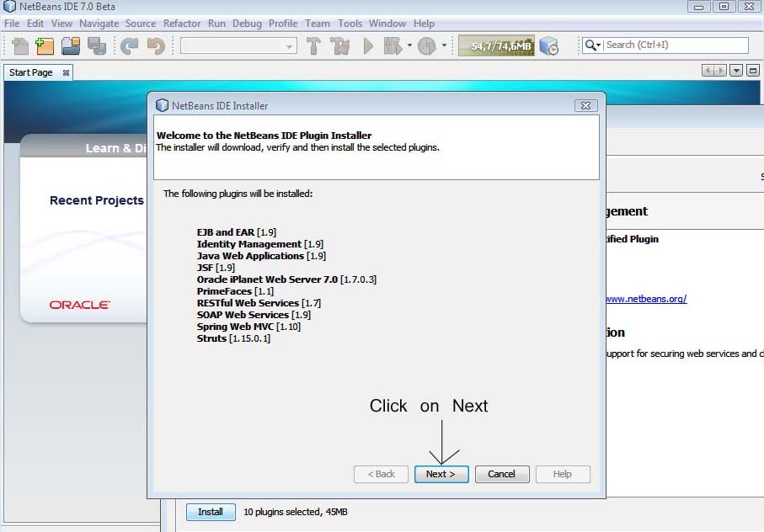Click the Next > button in Installer
The width and height of the screenshot is (764, 532).
(x=441, y=474)
